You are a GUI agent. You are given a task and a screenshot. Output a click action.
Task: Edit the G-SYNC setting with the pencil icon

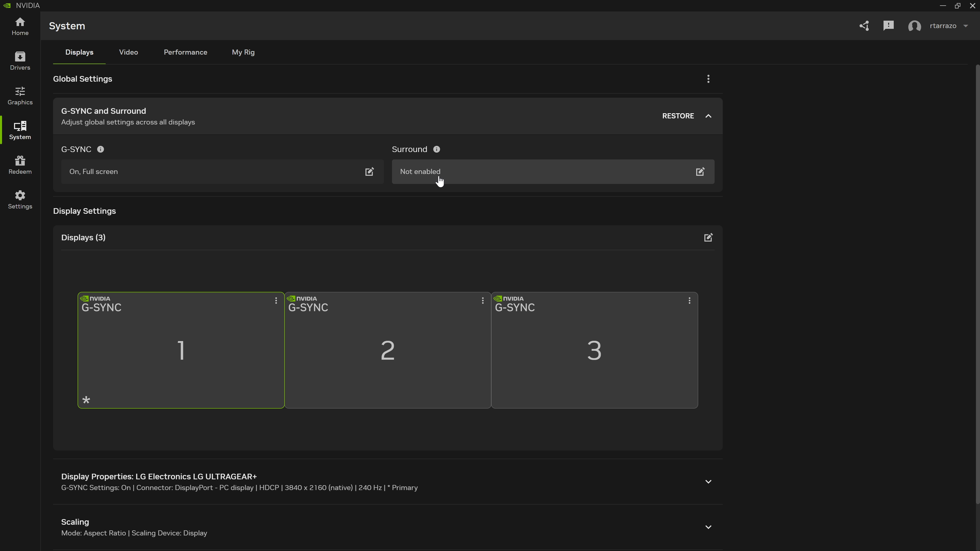[x=369, y=172]
